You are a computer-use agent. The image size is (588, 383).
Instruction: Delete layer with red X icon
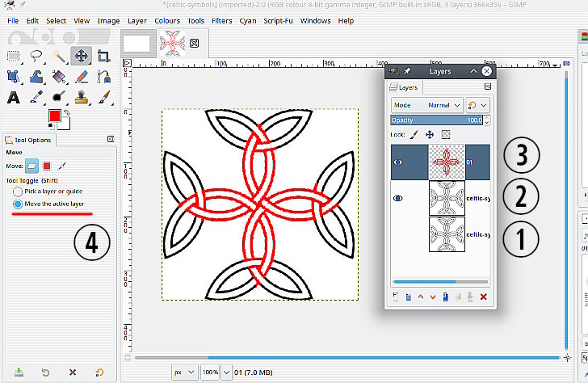click(x=483, y=297)
